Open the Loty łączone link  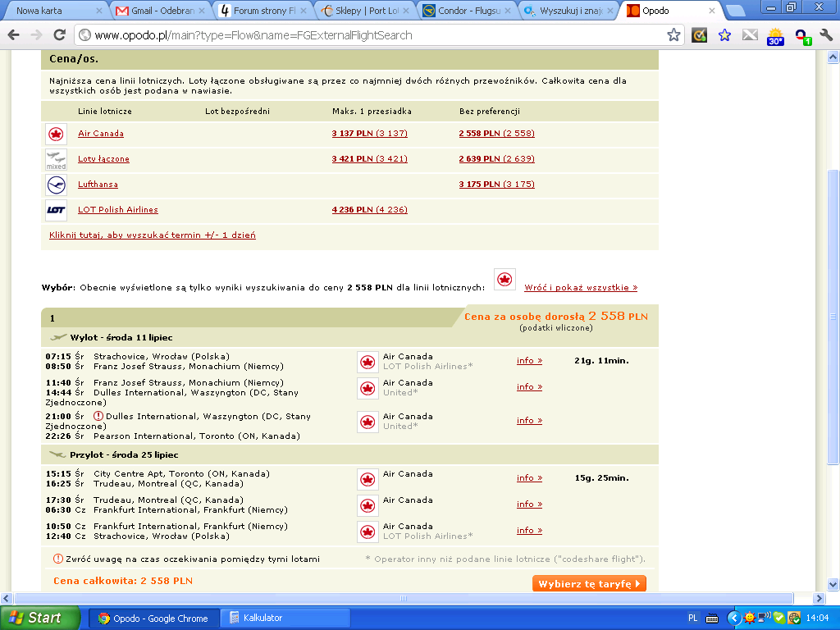[103, 159]
